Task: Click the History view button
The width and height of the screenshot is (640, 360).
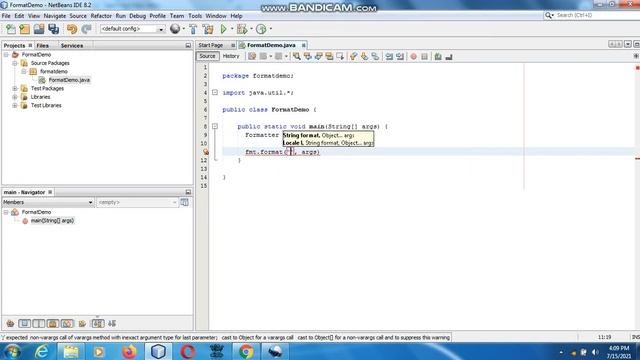Action: [231, 56]
